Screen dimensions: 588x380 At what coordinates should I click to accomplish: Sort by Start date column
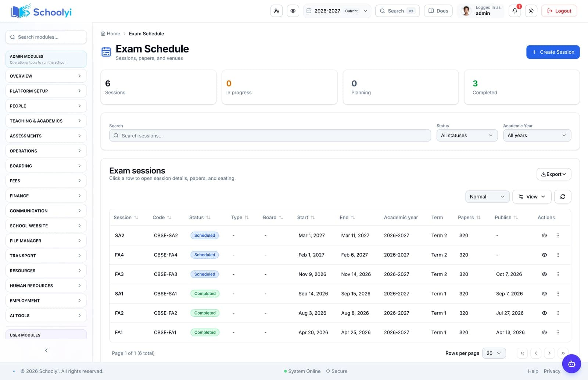tap(306, 218)
